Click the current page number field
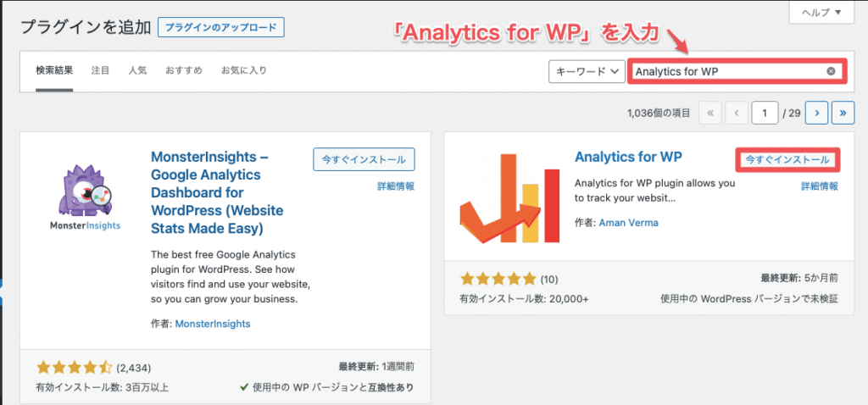The image size is (868, 405). click(765, 113)
